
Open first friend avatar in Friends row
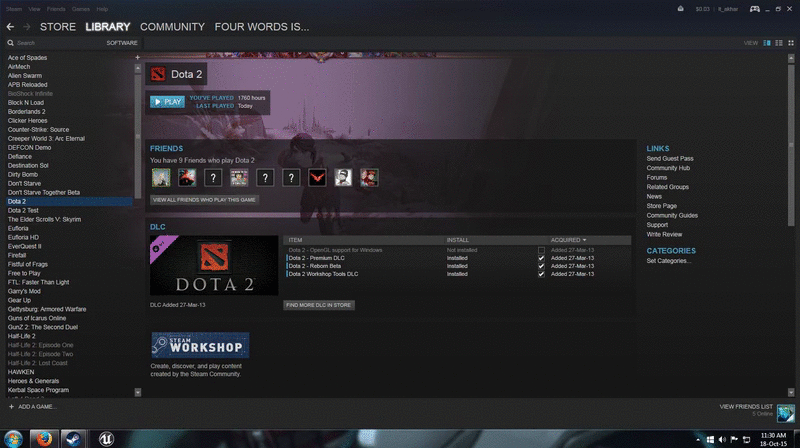click(161, 178)
